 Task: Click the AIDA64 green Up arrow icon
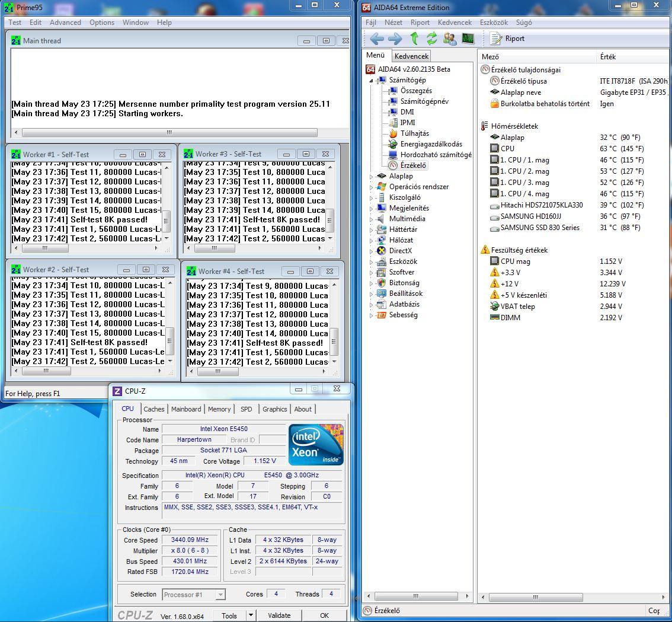pos(414,39)
